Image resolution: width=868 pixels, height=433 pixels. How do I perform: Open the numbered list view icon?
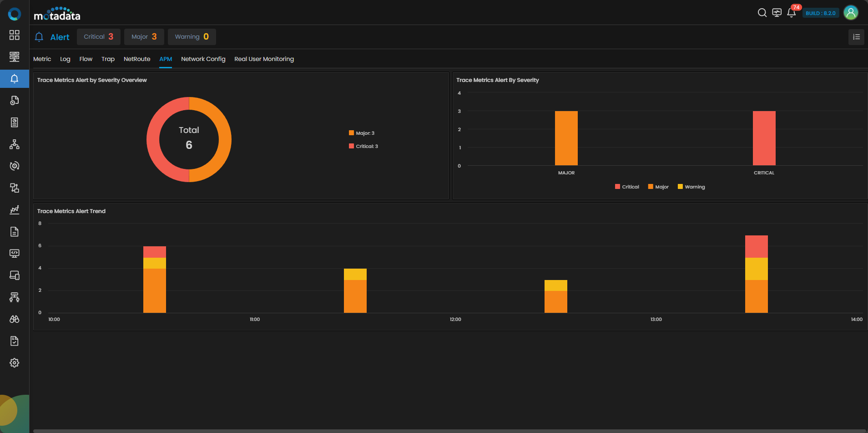click(856, 37)
